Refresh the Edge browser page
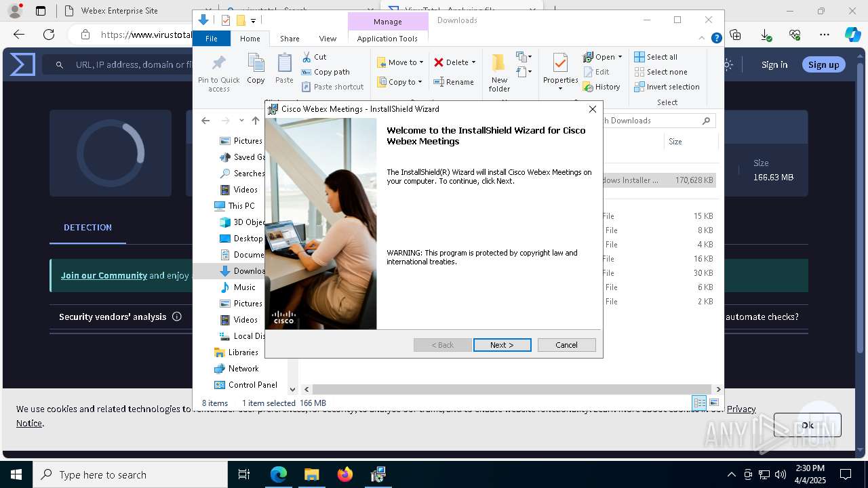868x488 pixels. click(49, 35)
